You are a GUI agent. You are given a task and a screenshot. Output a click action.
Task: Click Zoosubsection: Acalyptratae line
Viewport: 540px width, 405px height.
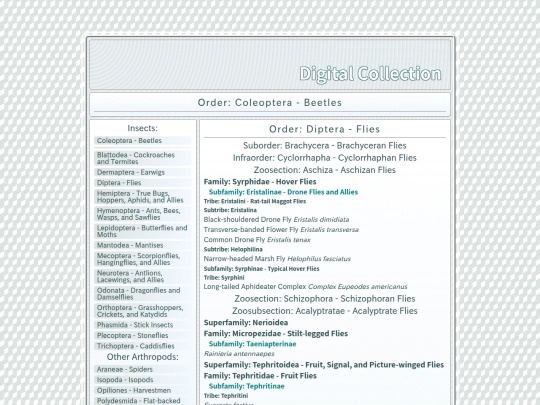tap(324, 311)
